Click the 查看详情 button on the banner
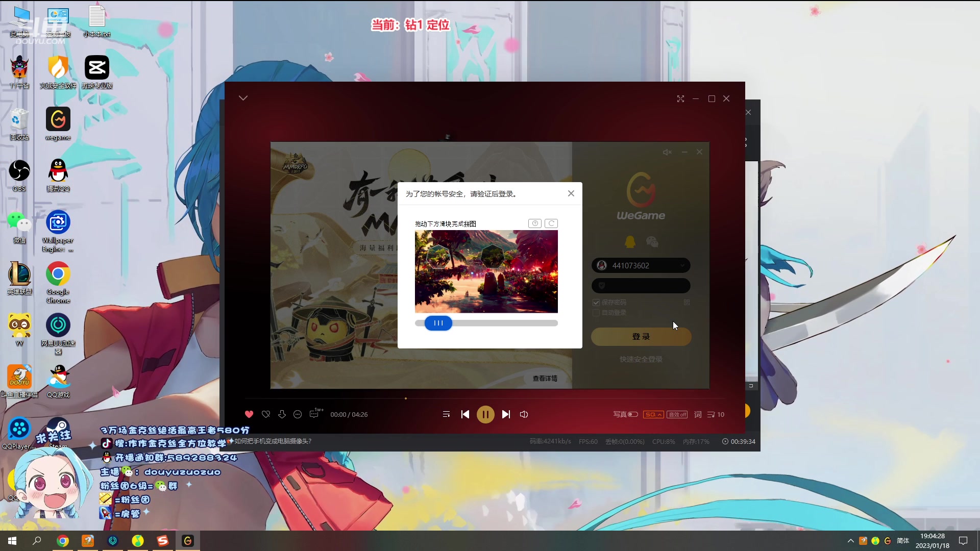The height and width of the screenshot is (551, 980). coord(545,379)
